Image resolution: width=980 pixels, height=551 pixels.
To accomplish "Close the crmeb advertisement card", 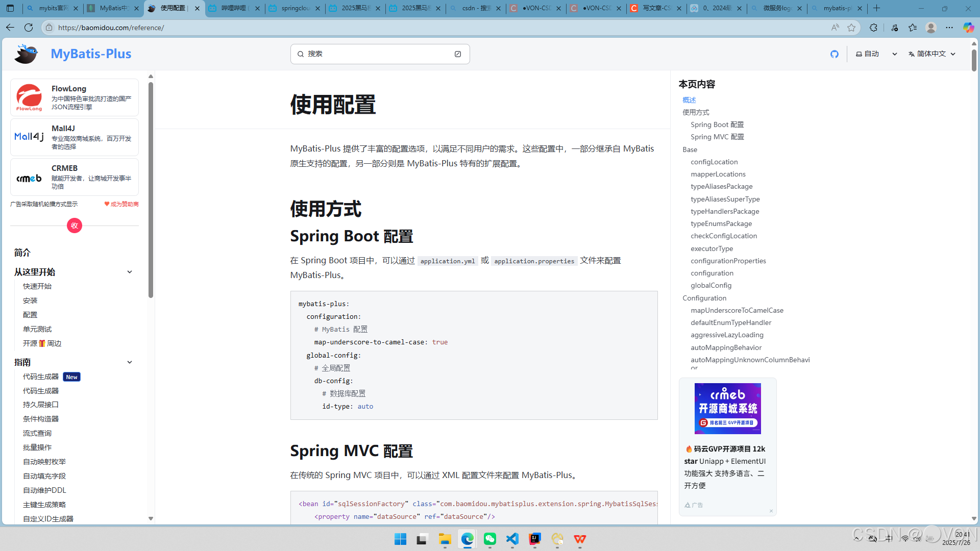I will point(771,511).
